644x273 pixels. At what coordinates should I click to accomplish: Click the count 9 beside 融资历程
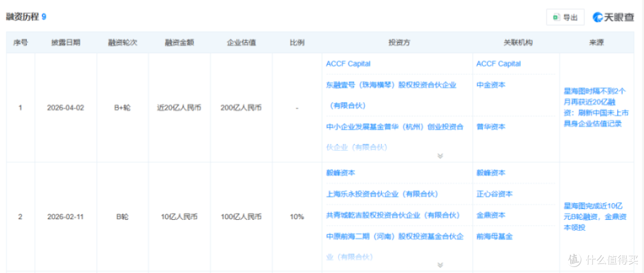(44, 17)
